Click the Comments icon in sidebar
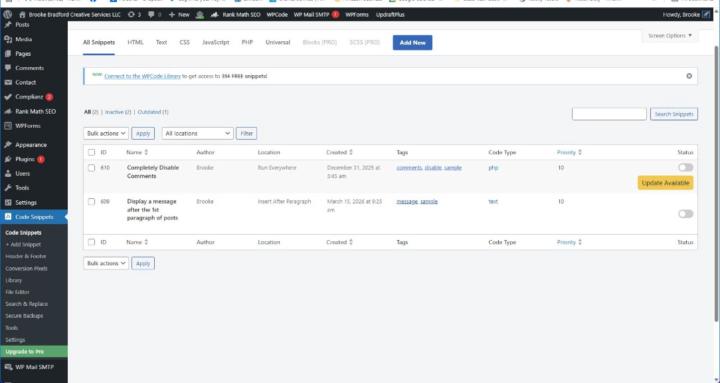The width and height of the screenshot is (720, 383). [x=8, y=68]
